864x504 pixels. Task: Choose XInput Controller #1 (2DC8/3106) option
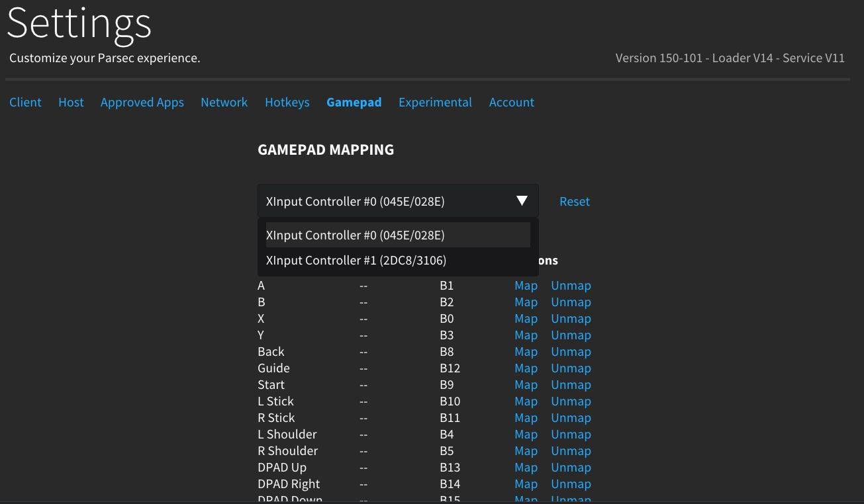[356, 261]
